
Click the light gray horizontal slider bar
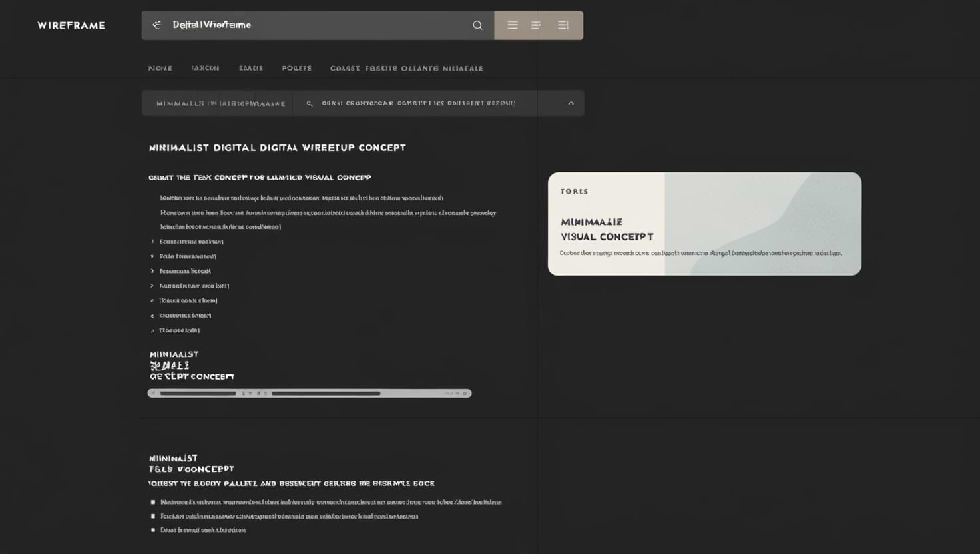pos(310,394)
